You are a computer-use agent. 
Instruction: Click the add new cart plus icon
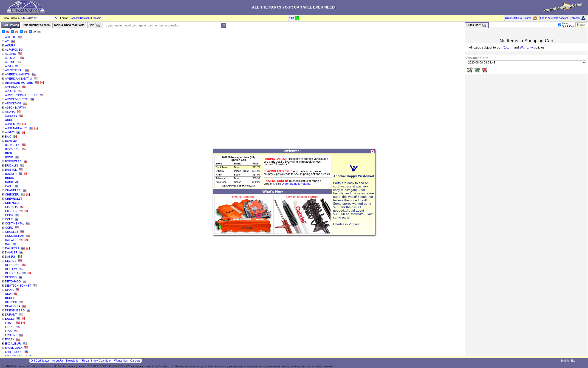pos(477,70)
